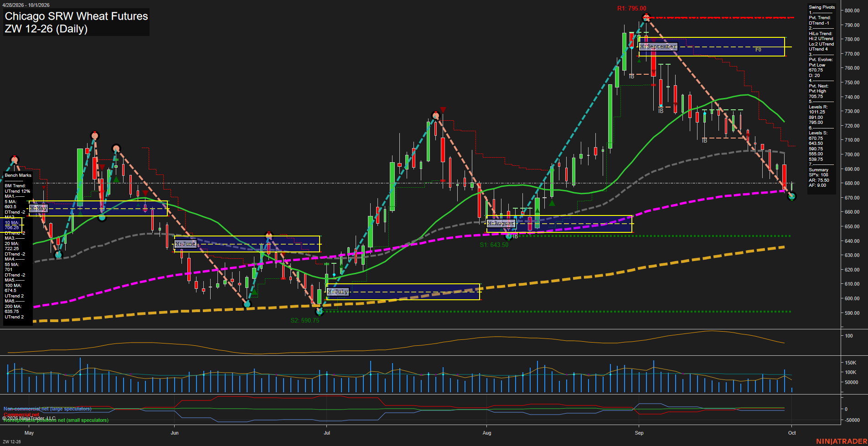The height and width of the screenshot is (446, 868).
Task: Select swing pivot low marker beside S1 label
Action: [x=509, y=236]
